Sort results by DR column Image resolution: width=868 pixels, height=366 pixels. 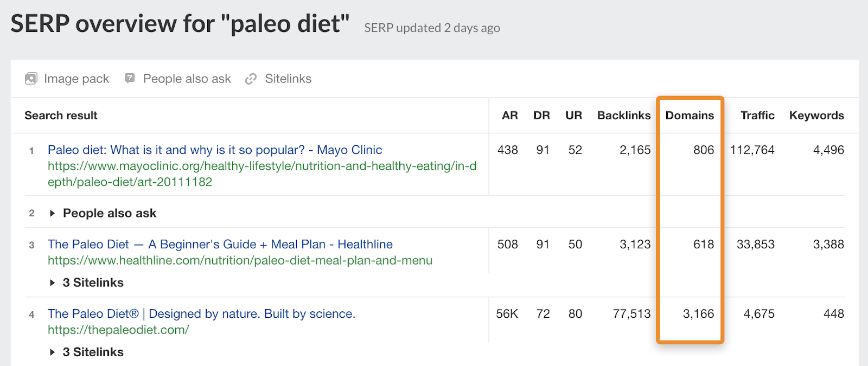click(x=542, y=115)
